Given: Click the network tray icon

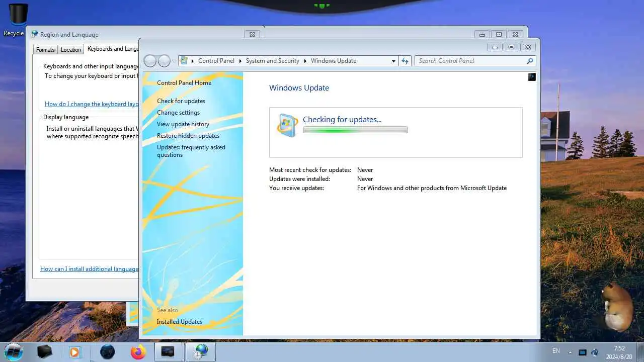Looking at the screenshot, I should click(x=583, y=352).
